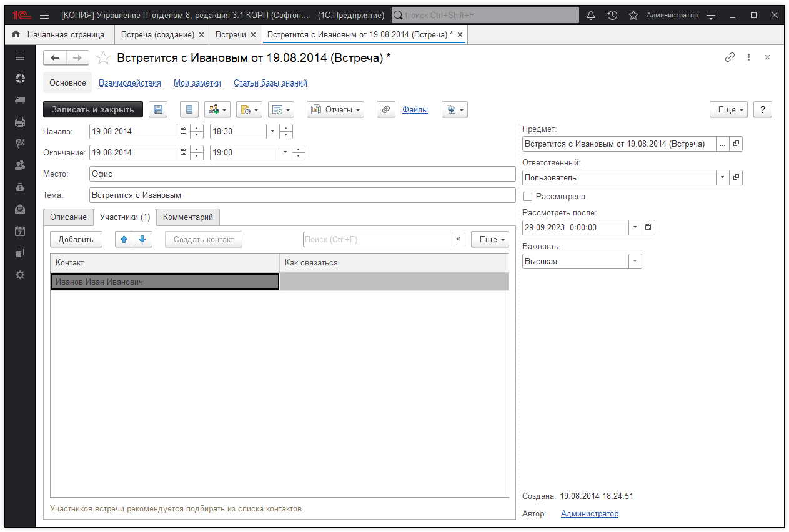Image resolution: width=789 pixels, height=532 pixels.
Task: Open the Отчеты dropdown menu
Action: click(335, 110)
